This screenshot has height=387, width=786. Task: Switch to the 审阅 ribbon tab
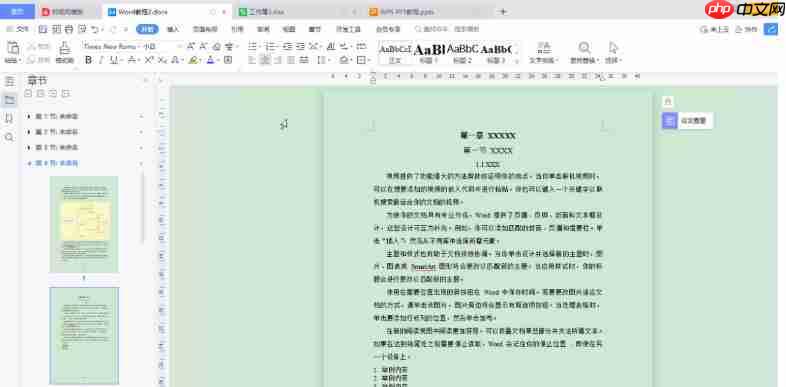264,30
